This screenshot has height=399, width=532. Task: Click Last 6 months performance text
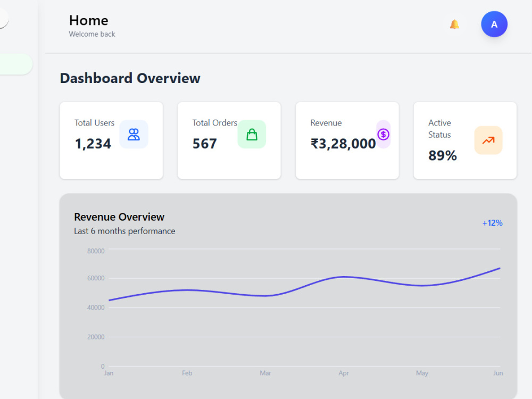click(124, 231)
